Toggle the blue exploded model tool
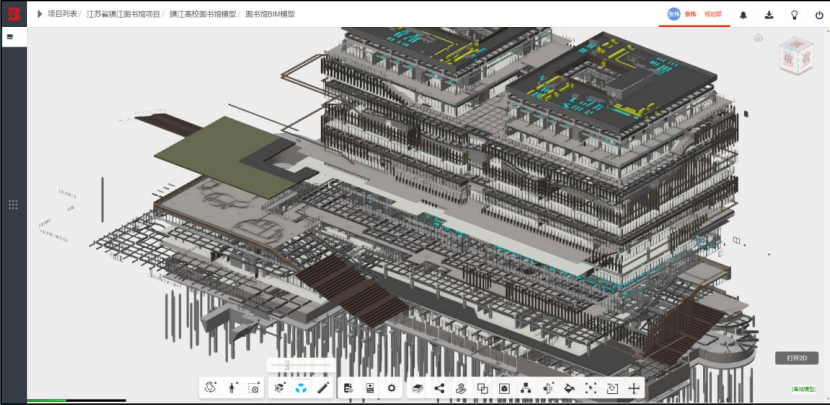Image resolution: width=830 pixels, height=405 pixels. click(x=301, y=388)
